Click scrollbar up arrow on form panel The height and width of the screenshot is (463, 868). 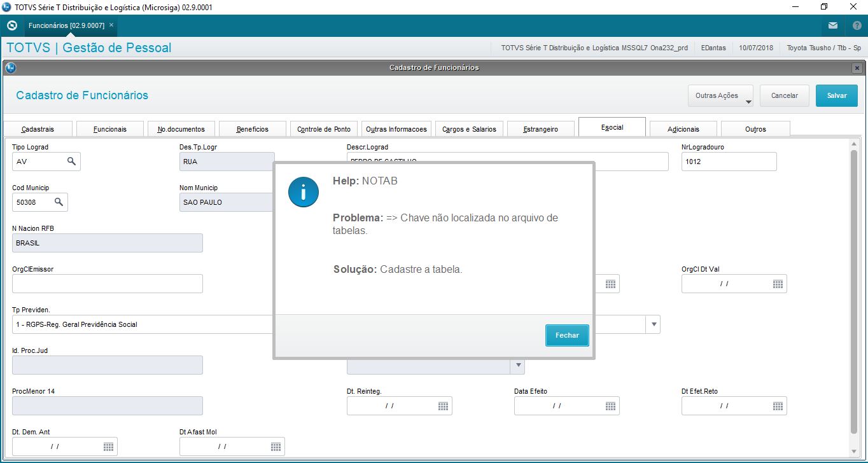tap(854, 144)
